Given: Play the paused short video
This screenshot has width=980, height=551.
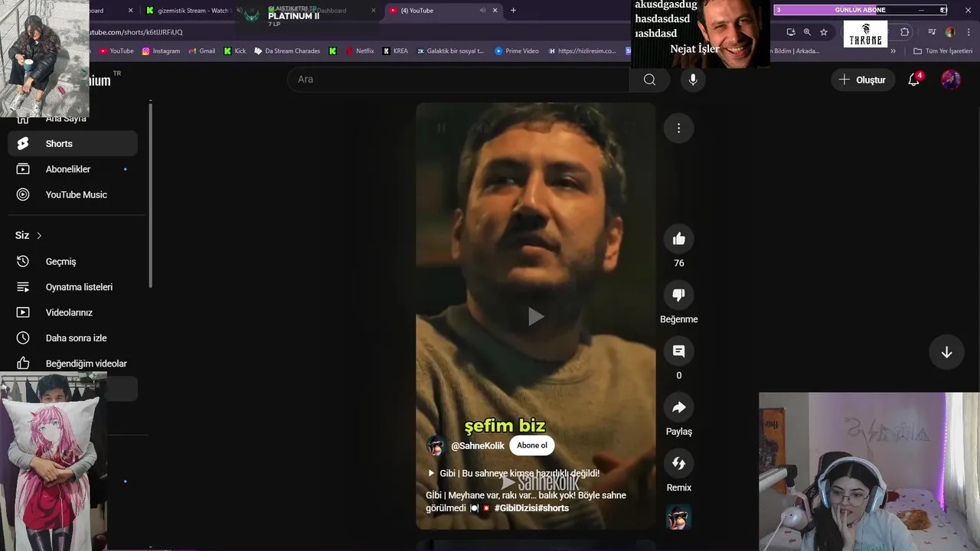Looking at the screenshot, I should [536, 316].
